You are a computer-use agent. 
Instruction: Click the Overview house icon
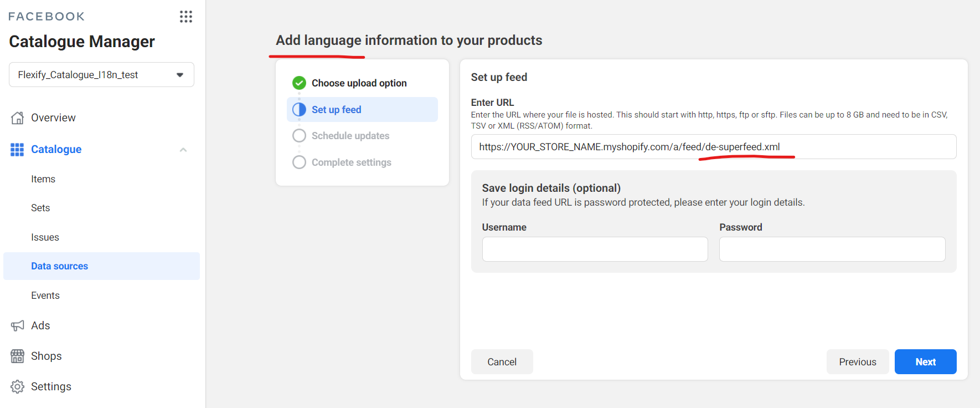point(18,118)
